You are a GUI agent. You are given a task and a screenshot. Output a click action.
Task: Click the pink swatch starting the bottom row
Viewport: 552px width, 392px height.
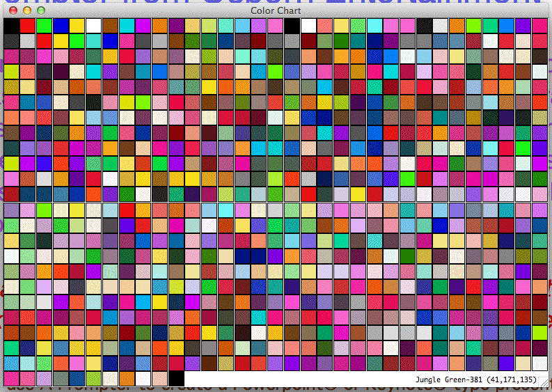coord(11,378)
